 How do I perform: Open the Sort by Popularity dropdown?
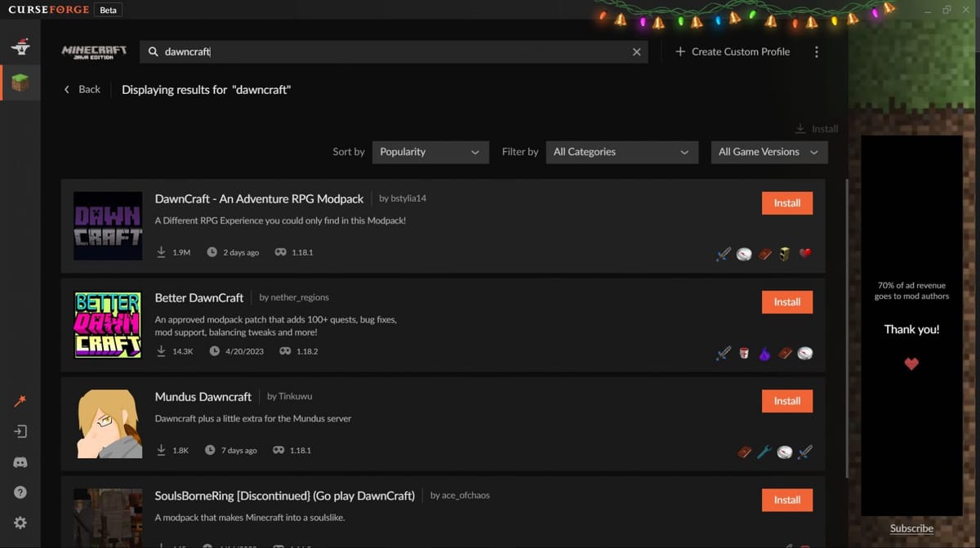point(430,152)
